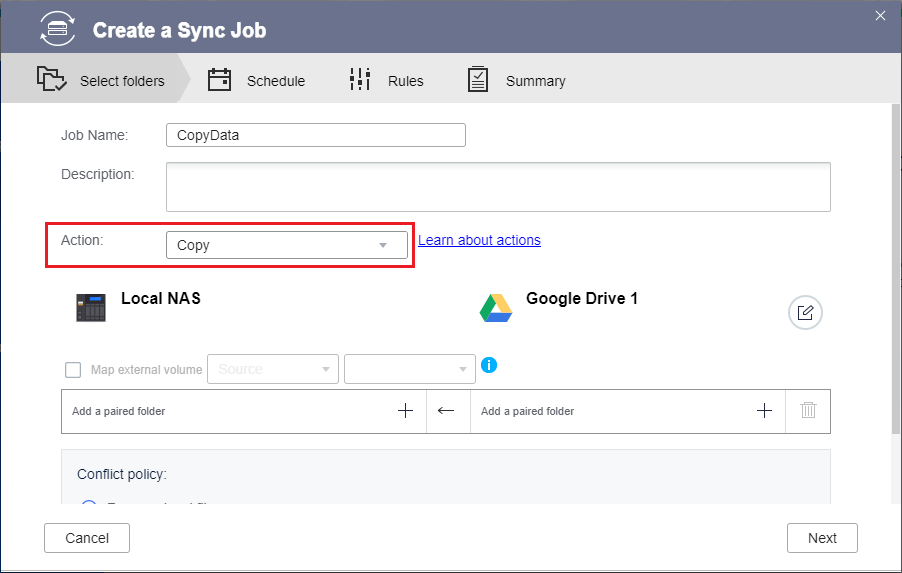Click the Google Drive logo icon

pyautogui.click(x=496, y=308)
